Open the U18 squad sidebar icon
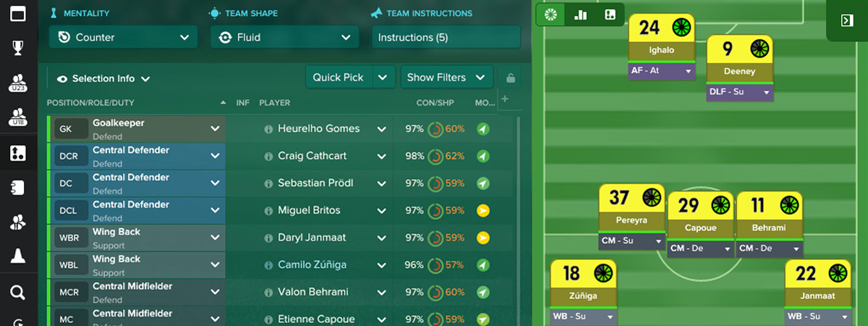The height and width of the screenshot is (326, 868). click(x=18, y=117)
